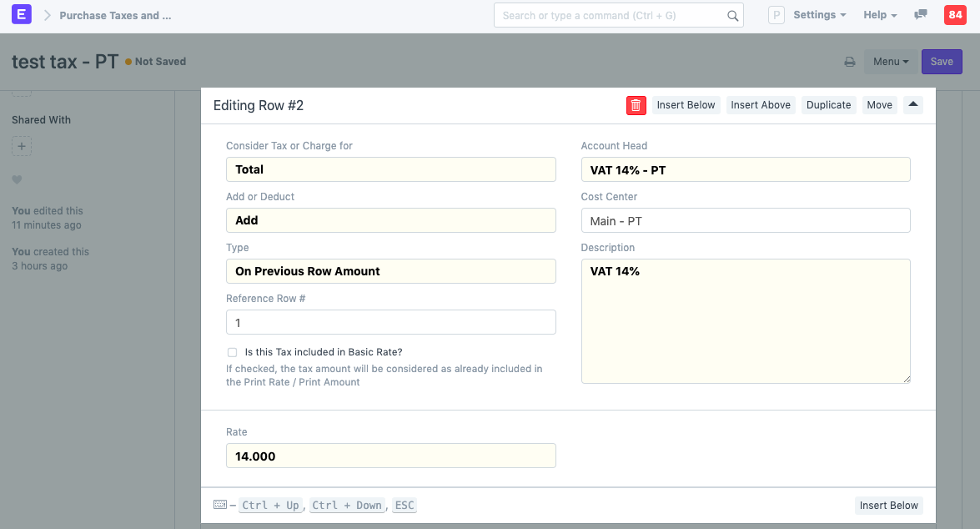Screen dimensions: 980x529
Task: Click the Save button
Action: (x=942, y=62)
